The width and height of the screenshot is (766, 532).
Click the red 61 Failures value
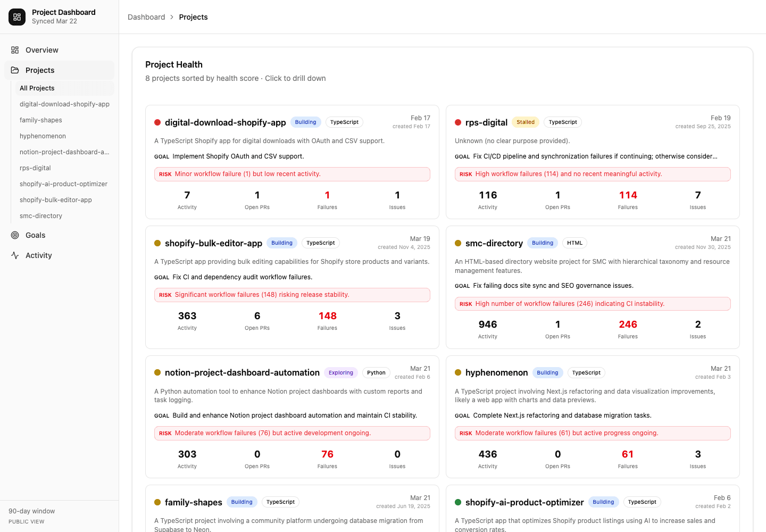tap(628, 454)
